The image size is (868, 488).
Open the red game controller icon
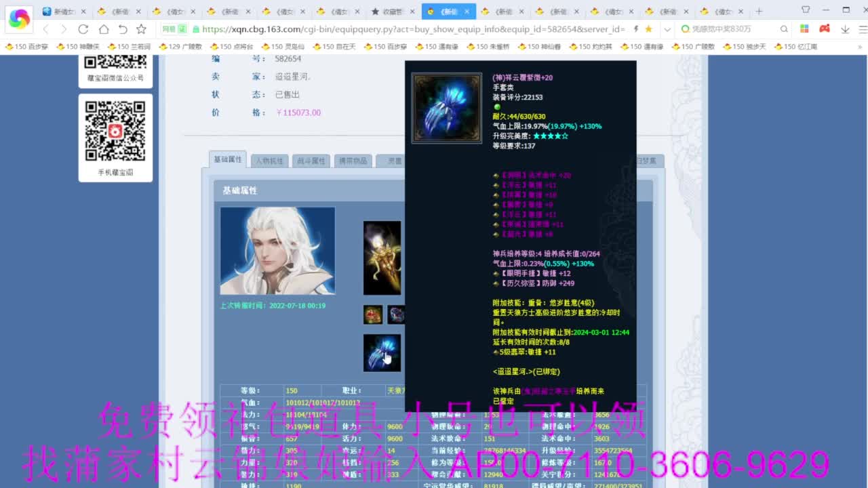click(825, 29)
